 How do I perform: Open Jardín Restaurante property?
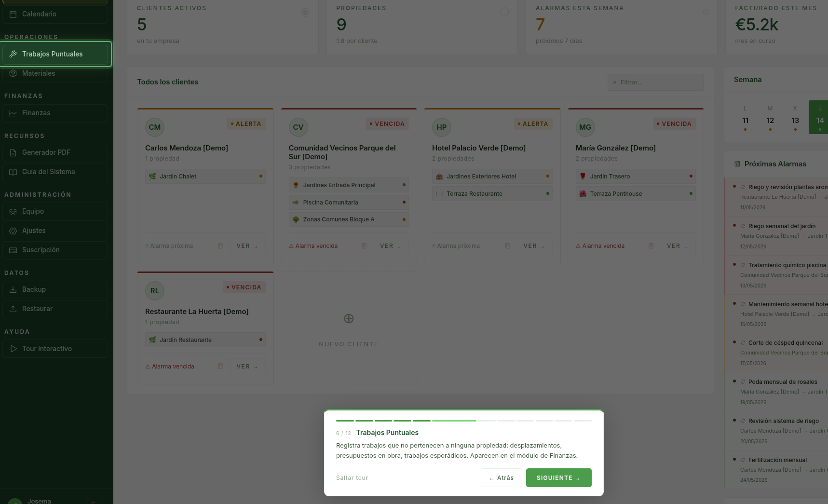tap(205, 340)
